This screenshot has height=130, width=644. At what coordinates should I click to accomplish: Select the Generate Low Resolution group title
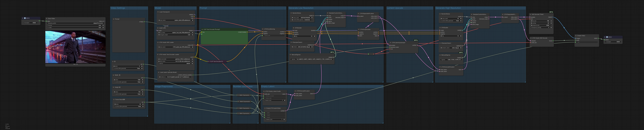pos(301,8)
